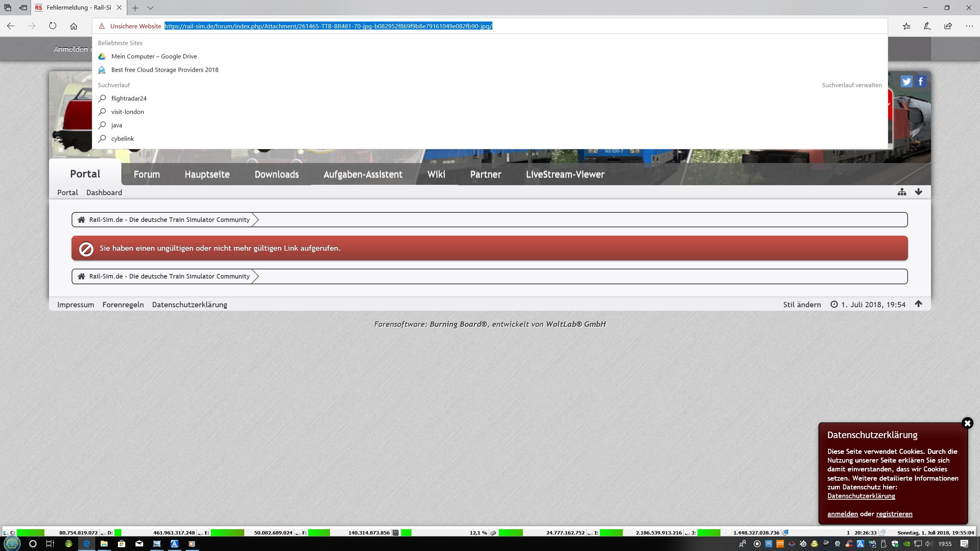Viewport: 980px width, 551px height.
Task: Go to browser home page icon
Action: tap(73, 26)
